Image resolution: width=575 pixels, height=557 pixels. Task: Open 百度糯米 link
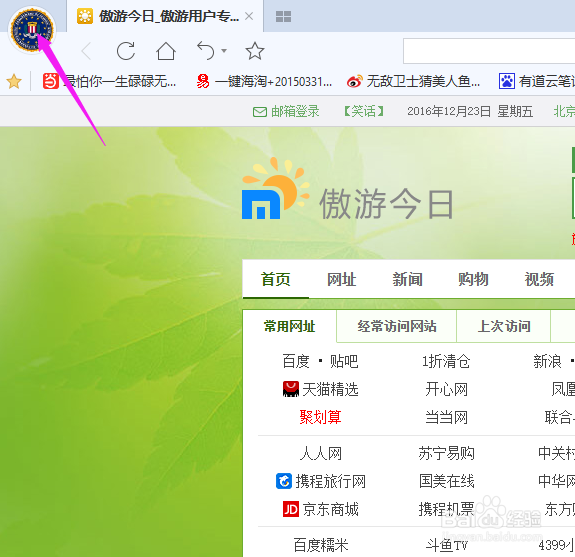[x=321, y=546]
